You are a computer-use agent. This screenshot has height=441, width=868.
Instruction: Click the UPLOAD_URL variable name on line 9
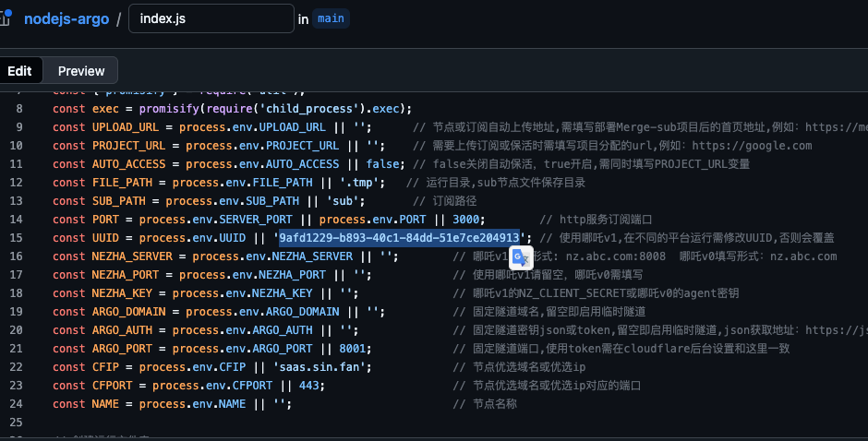click(126, 127)
